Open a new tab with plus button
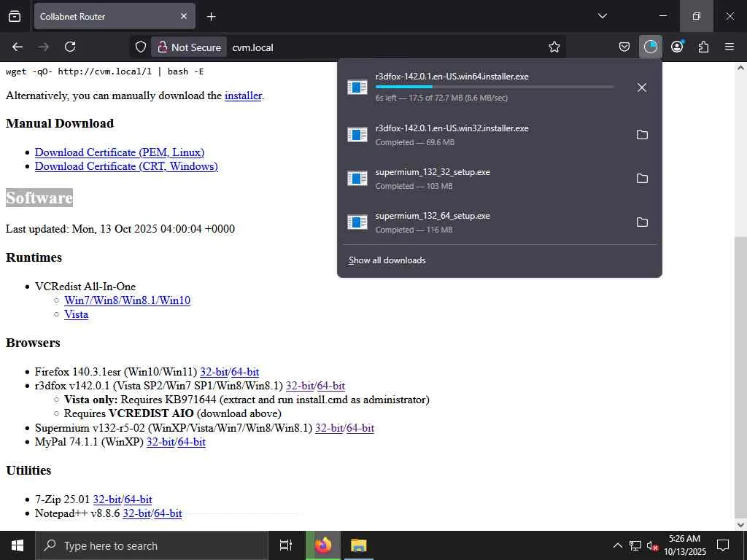747x560 pixels. (211, 17)
